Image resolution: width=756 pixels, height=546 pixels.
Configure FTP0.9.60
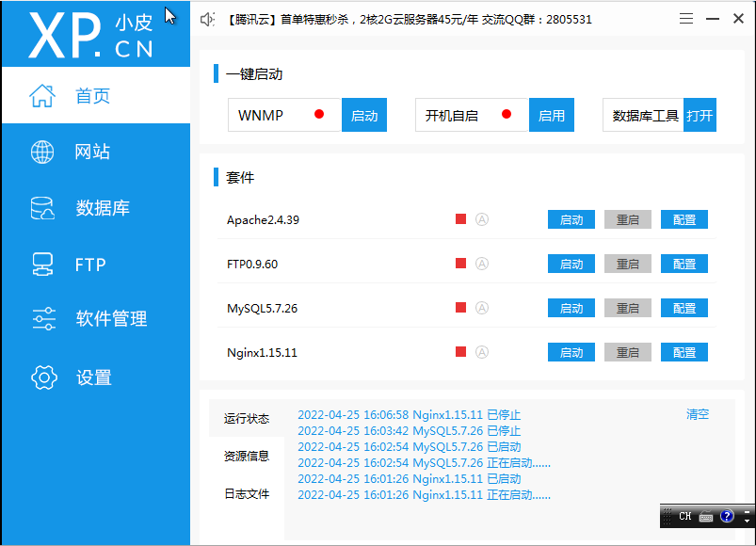coord(684,265)
